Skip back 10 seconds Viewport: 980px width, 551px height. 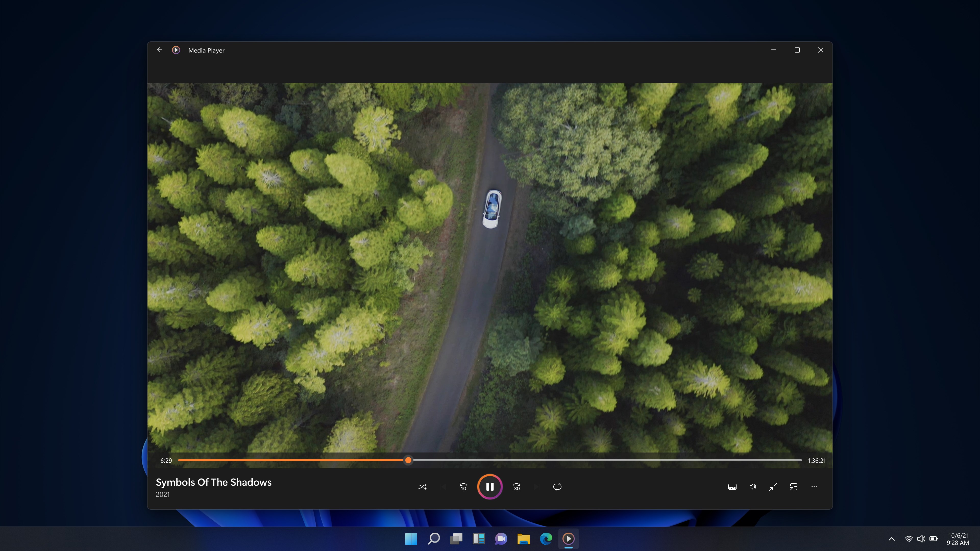click(463, 487)
